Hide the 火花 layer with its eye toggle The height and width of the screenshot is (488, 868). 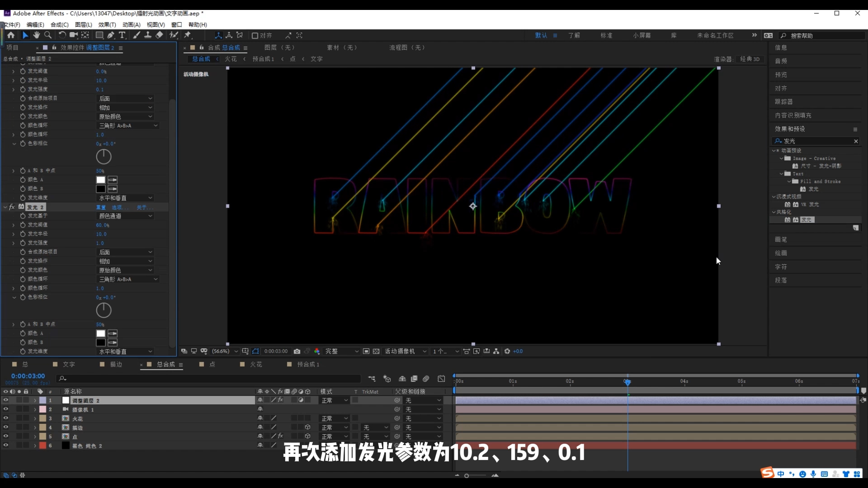(x=6, y=418)
